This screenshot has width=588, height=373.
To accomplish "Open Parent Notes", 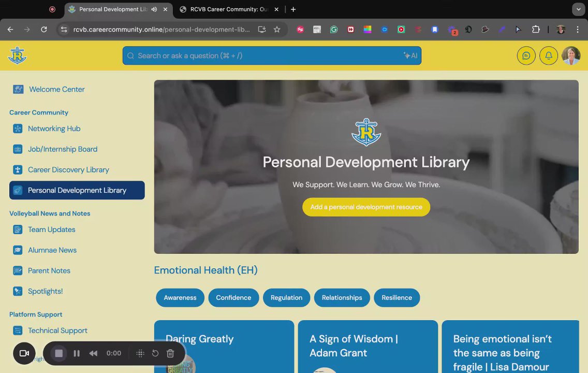I will pyautogui.click(x=49, y=271).
